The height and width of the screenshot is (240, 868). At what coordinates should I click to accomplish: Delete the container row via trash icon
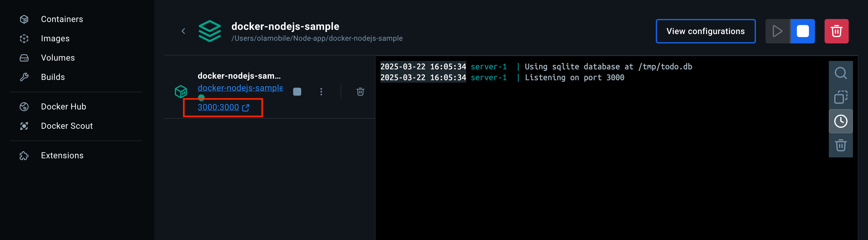click(x=360, y=92)
